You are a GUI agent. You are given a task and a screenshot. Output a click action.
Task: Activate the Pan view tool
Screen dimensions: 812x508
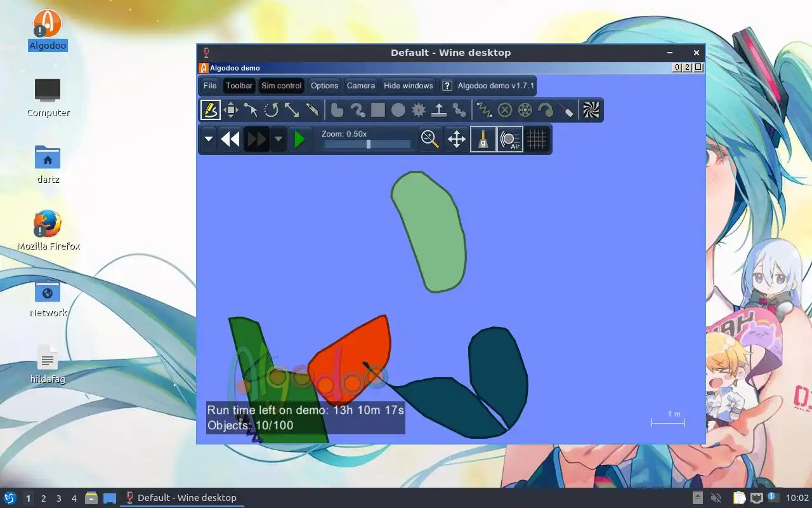(457, 139)
